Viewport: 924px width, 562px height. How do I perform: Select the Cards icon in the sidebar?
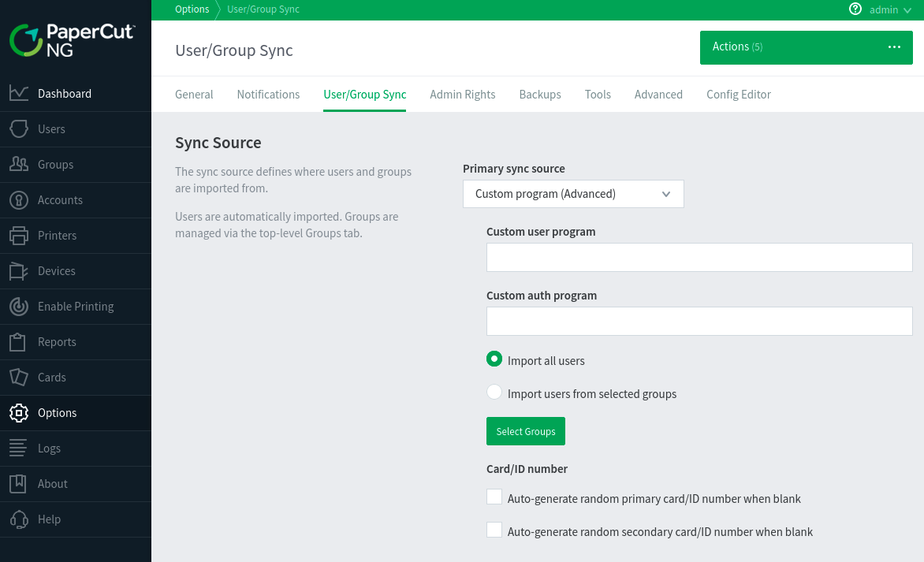pyautogui.click(x=19, y=377)
